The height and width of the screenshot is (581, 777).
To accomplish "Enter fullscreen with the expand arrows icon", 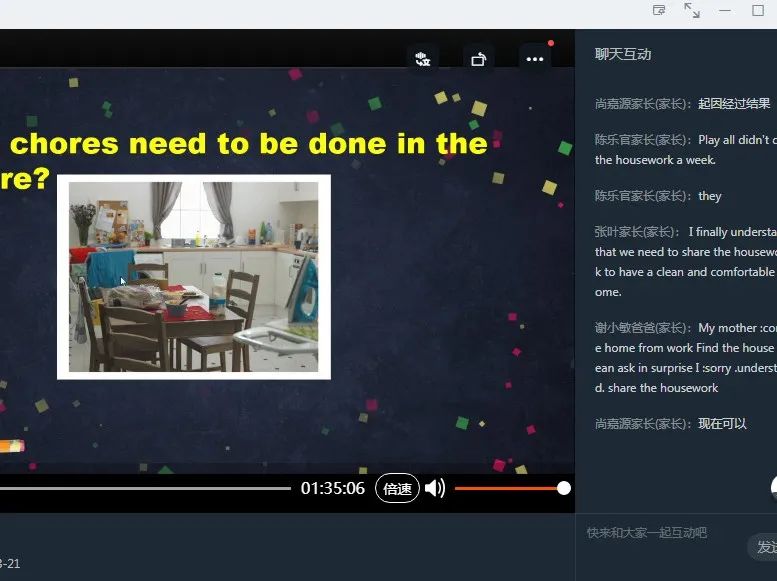I will pos(692,10).
